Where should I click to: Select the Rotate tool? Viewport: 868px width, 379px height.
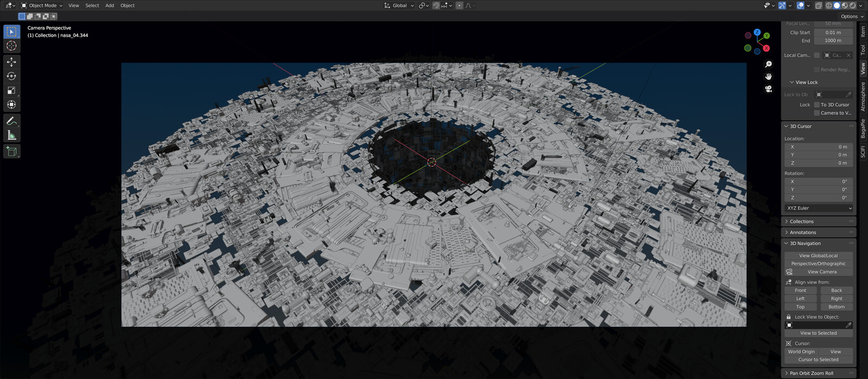coord(11,76)
